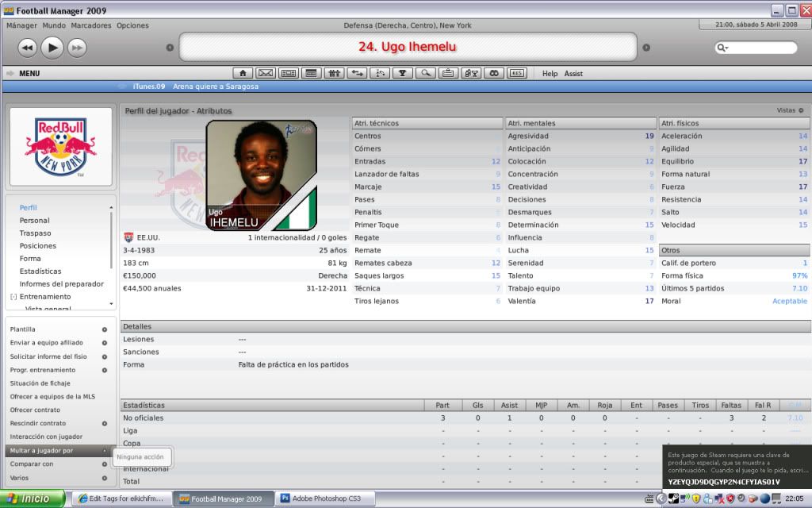Screen dimensions: 812x508
Task: Click the squad players toolbar icon
Action: pyautogui.click(x=334, y=73)
